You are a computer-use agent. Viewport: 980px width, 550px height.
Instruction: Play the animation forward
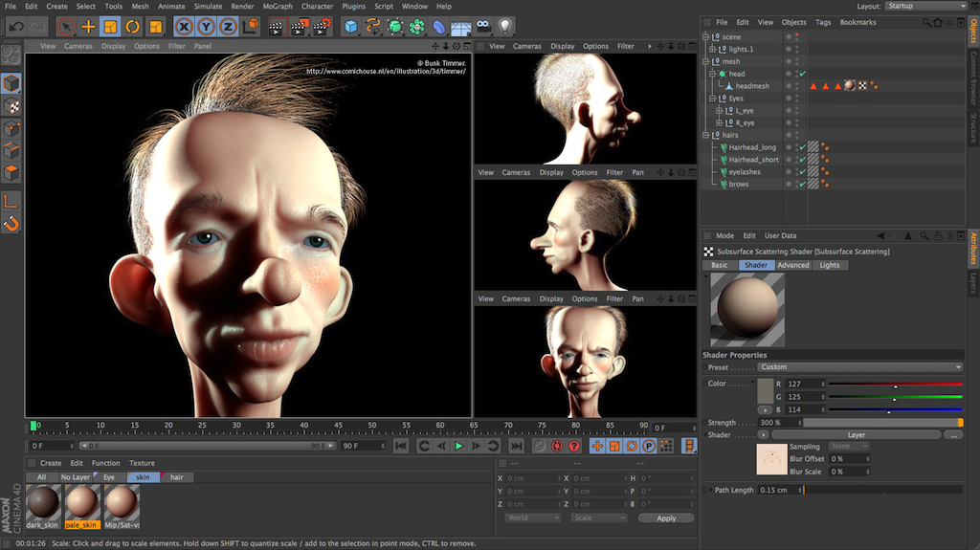(x=458, y=446)
